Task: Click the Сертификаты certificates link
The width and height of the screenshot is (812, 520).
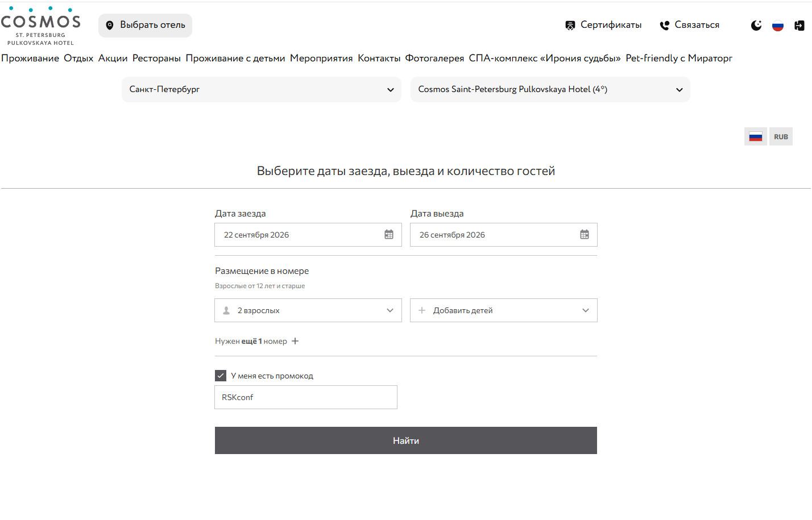Action: [603, 25]
